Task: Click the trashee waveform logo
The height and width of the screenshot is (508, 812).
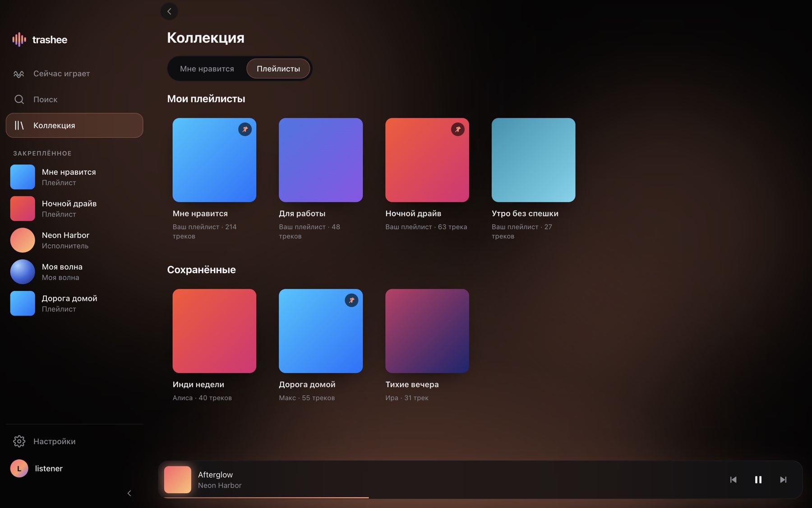Action: tap(19, 39)
